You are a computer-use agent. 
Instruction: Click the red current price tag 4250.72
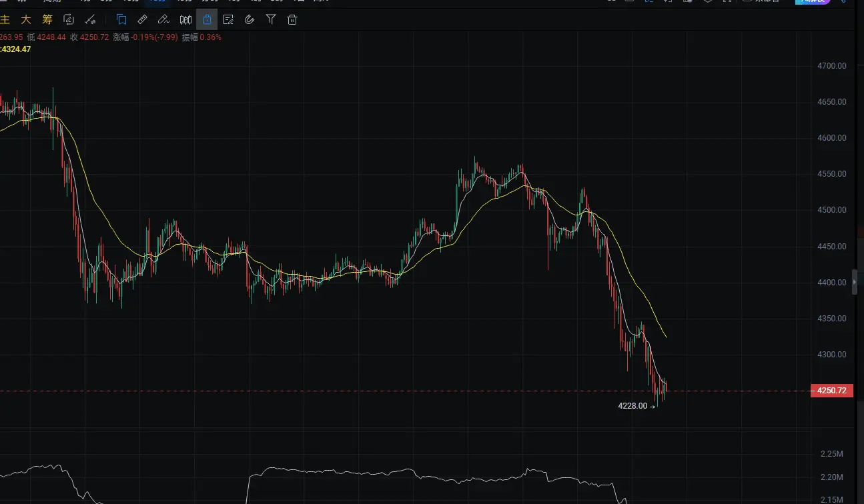point(831,391)
